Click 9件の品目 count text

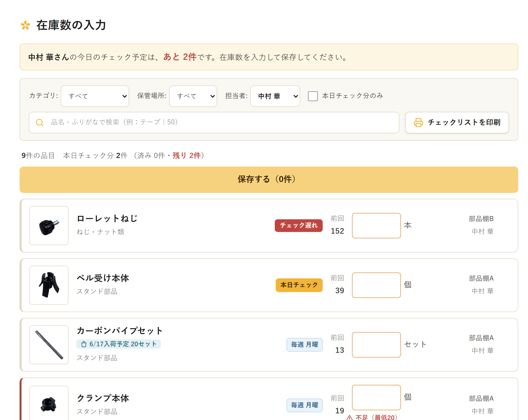pos(38,156)
